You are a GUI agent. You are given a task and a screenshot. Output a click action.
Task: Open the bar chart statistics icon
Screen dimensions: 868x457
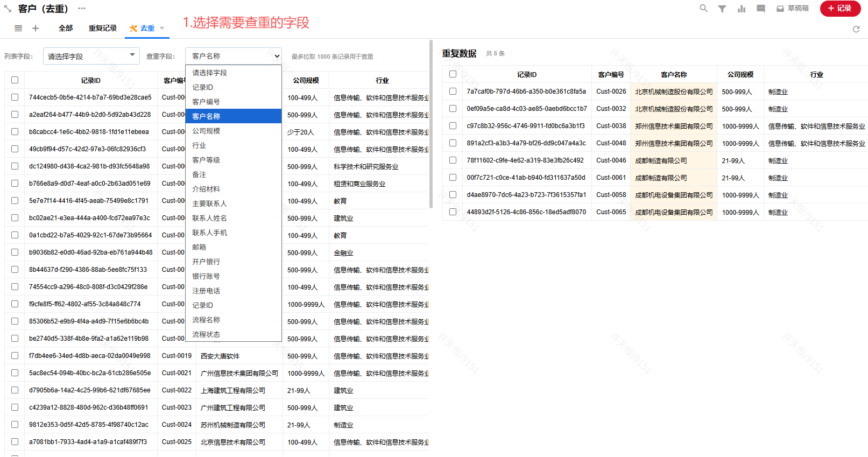click(x=742, y=9)
